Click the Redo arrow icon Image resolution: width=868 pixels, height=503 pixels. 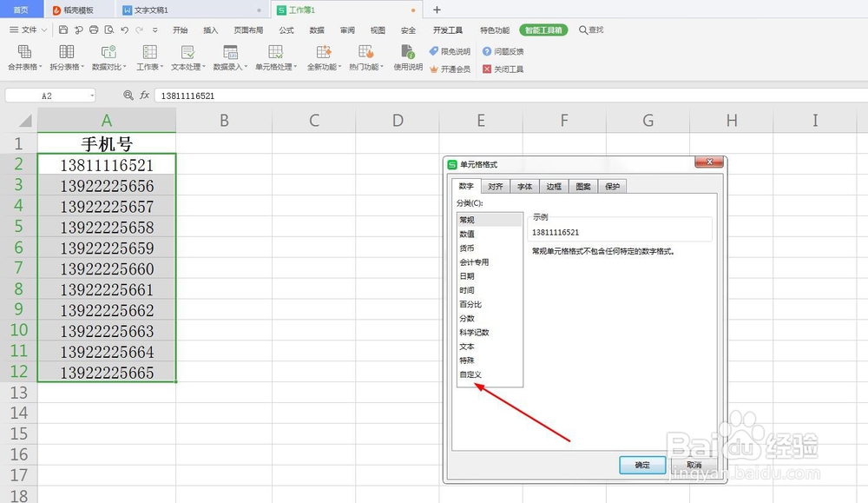140,30
